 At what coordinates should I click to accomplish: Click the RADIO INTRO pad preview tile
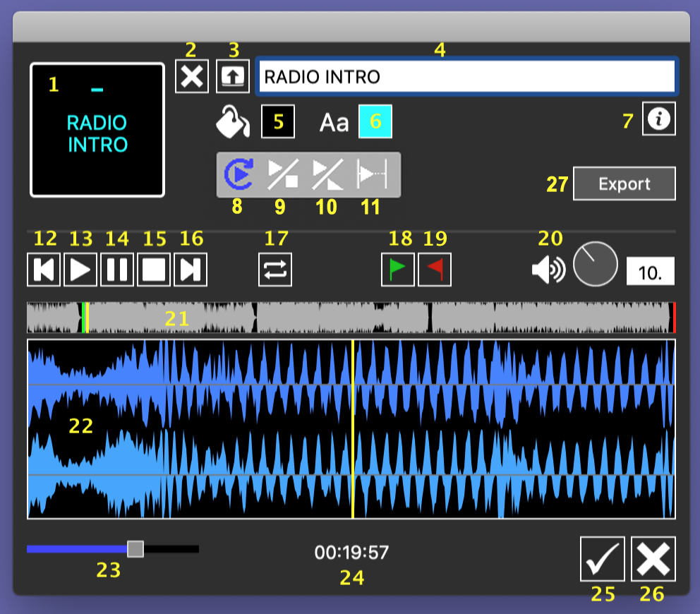coord(97,129)
